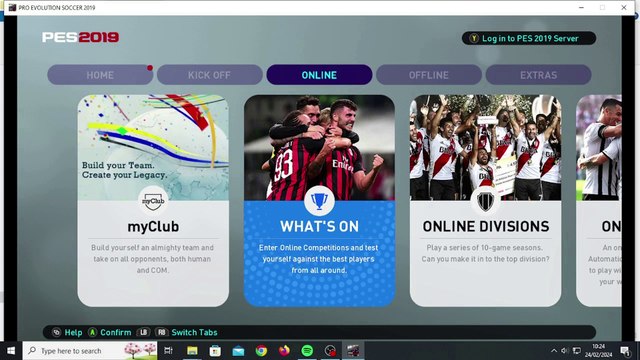Click the River Plate team celebration image
This screenshot has width=640, height=360.
tap(485, 147)
